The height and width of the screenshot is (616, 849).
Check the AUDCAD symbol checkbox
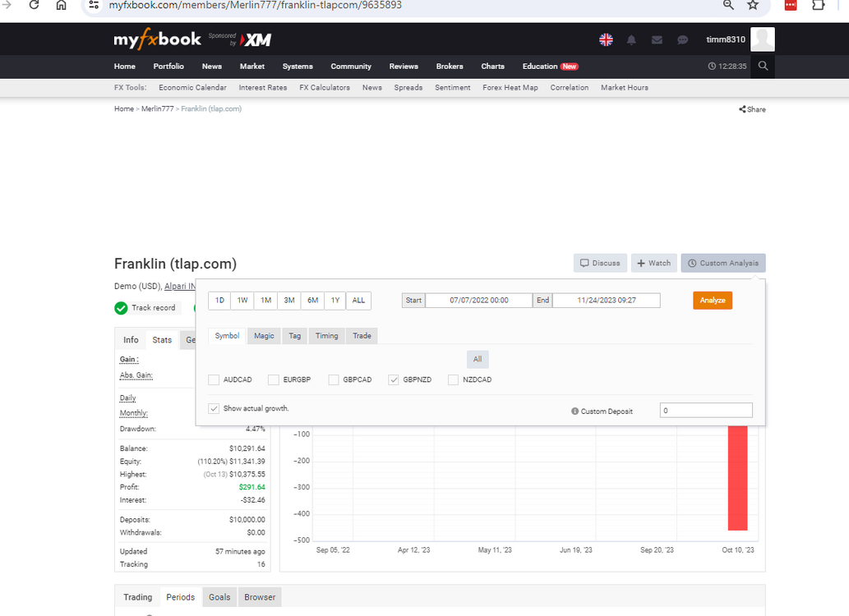pyautogui.click(x=214, y=380)
